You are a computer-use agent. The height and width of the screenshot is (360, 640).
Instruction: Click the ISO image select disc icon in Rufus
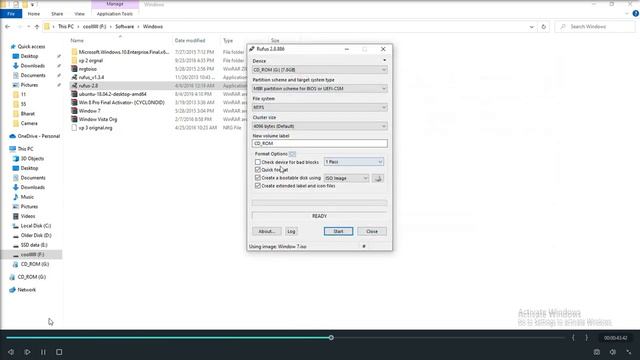pos(378,178)
